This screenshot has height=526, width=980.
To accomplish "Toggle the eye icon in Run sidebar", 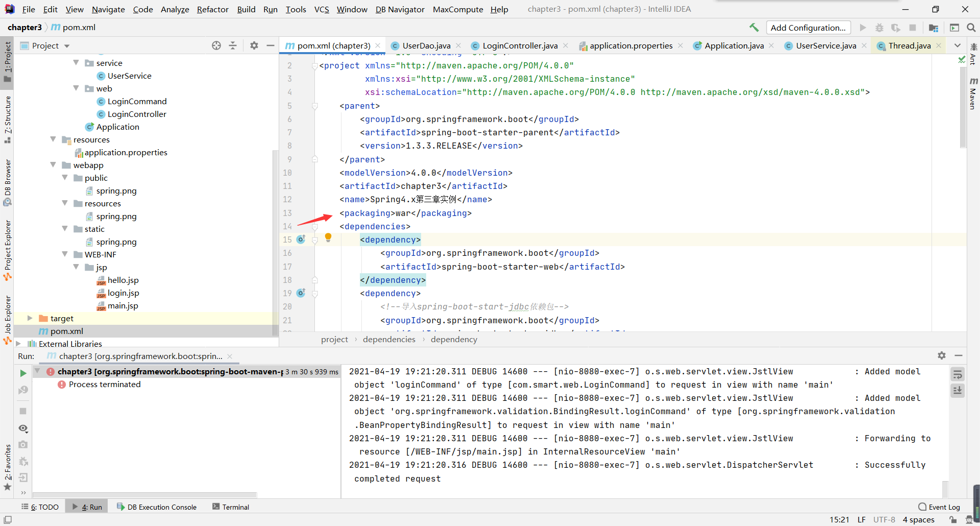I will click(x=23, y=428).
